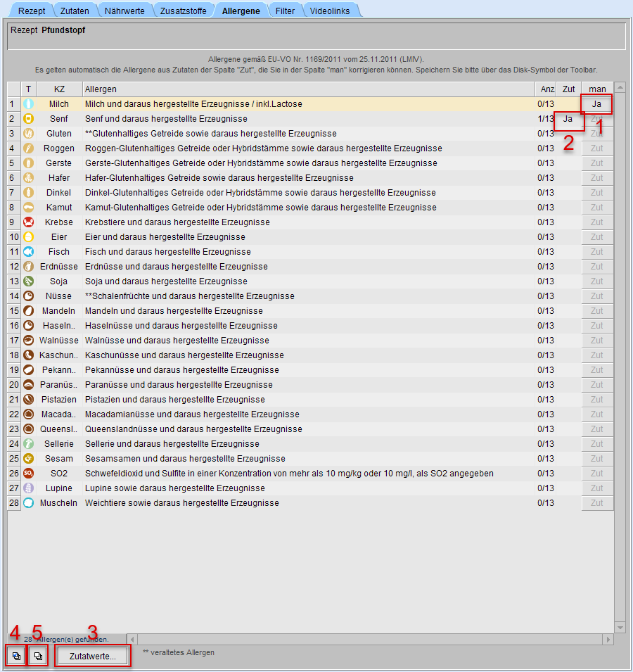Image resolution: width=633 pixels, height=672 pixels.
Task: Click the second copy icon at bottom
Action: point(39,656)
